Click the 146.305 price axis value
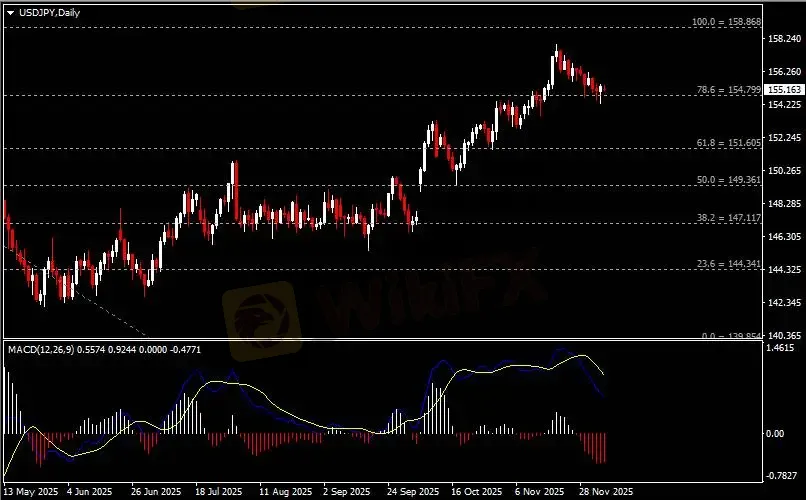 [784, 236]
